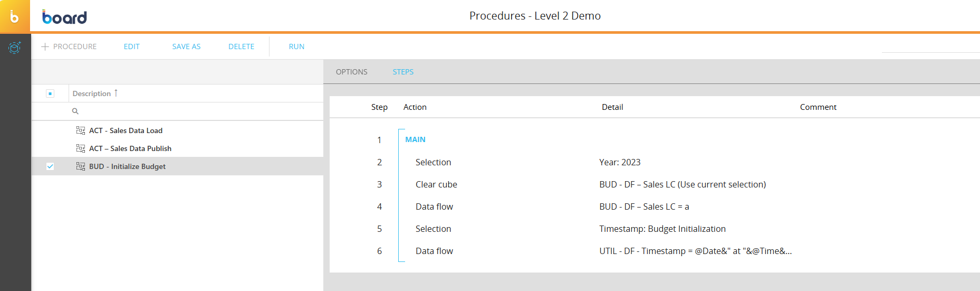Toggle the select-all checkbox in list header
Screen dimensions: 980x291
click(x=50, y=93)
